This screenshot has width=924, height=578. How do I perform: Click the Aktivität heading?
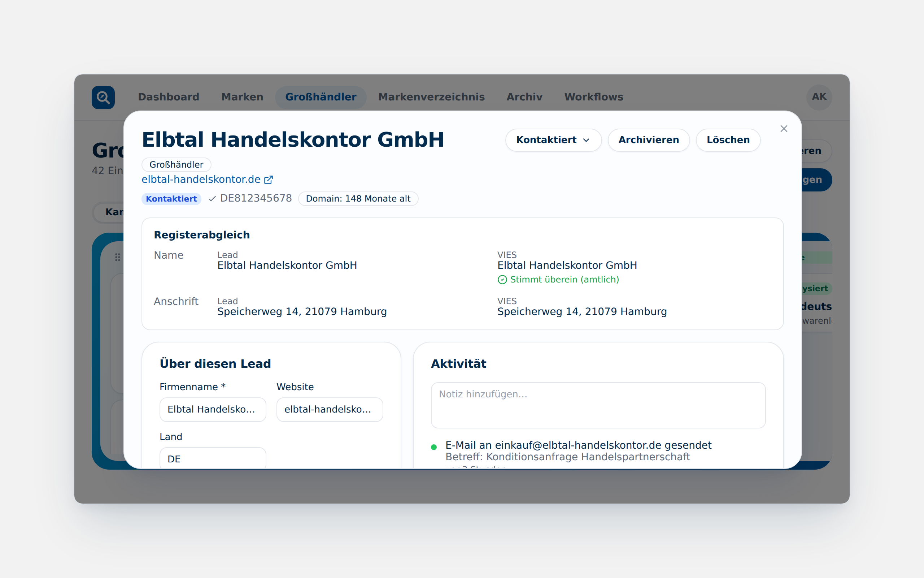(x=458, y=363)
